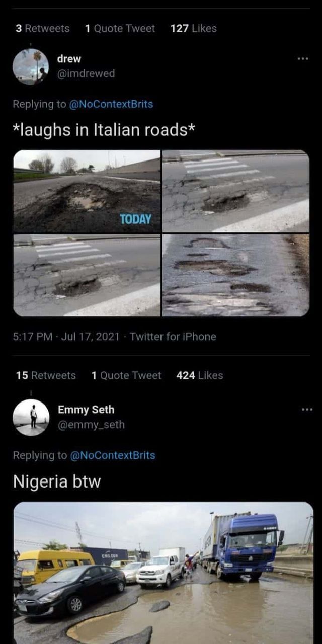Open the @imdrewed handle
Screen dimensions: 322x644
pyautogui.click(x=86, y=73)
